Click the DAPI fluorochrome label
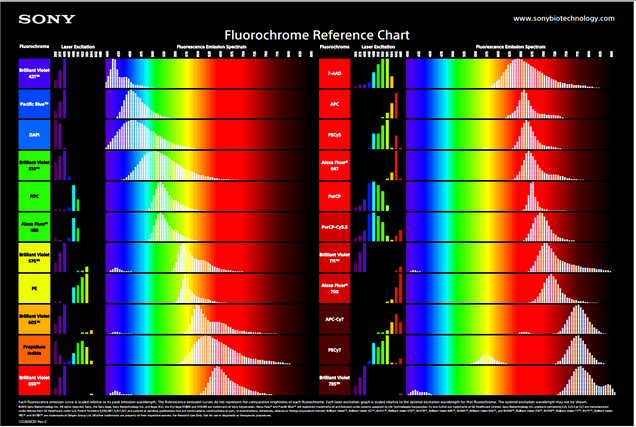This screenshot has height=427, width=636. (36, 135)
